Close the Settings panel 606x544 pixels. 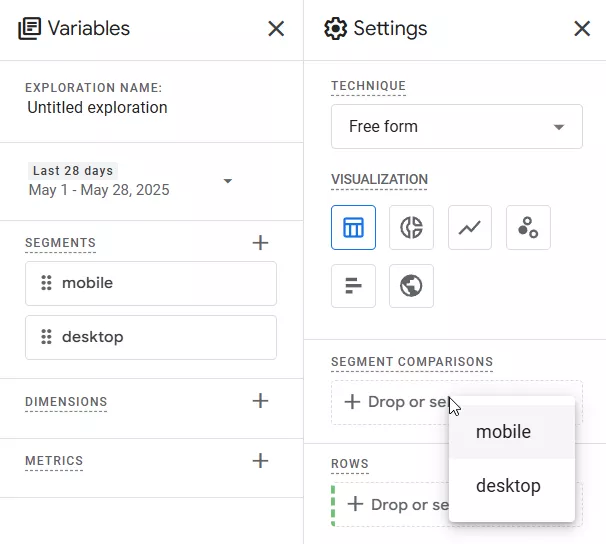tap(582, 29)
